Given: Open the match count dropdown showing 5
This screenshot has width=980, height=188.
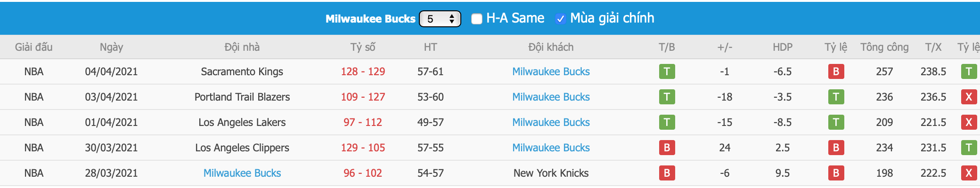Looking at the screenshot, I should pos(440,19).
